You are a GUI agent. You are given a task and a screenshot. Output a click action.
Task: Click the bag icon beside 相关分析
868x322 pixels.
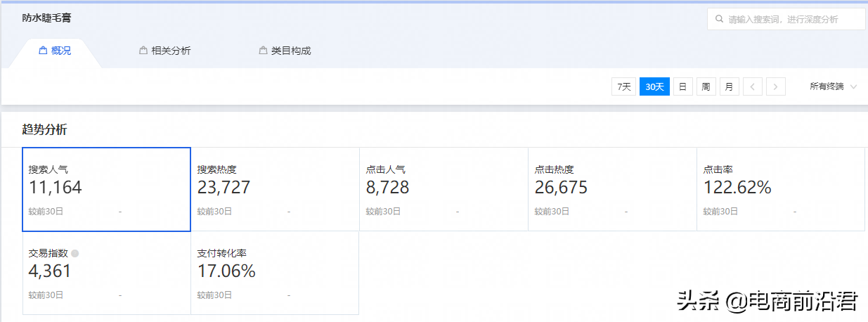pyautogui.click(x=144, y=51)
